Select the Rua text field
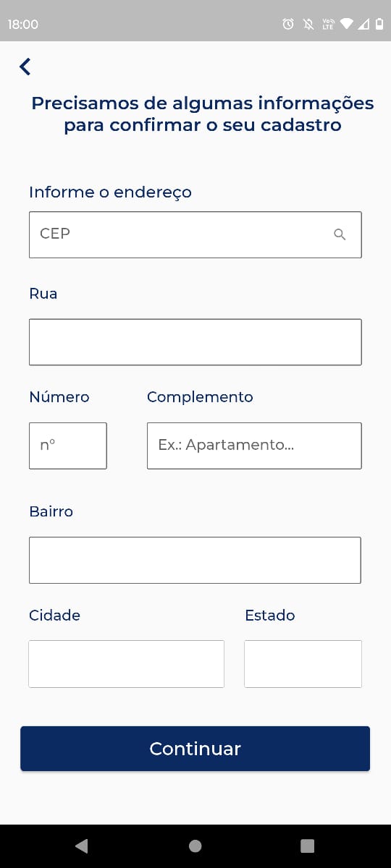The image size is (391, 868). pyautogui.click(x=195, y=342)
